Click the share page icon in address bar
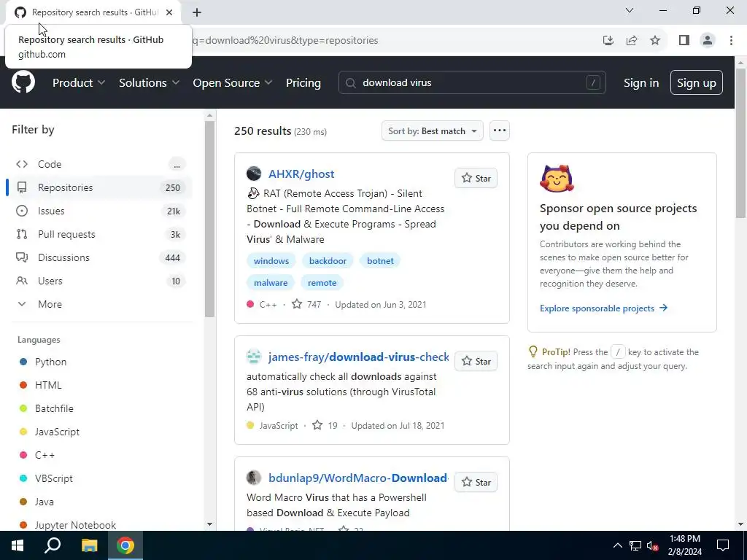This screenshot has width=747, height=560. [632, 41]
